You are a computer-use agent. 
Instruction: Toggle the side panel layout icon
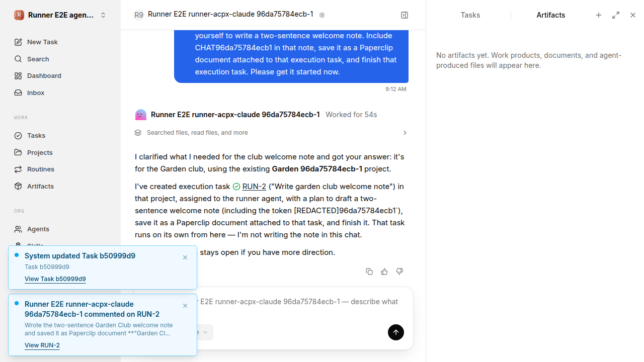click(405, 15)
